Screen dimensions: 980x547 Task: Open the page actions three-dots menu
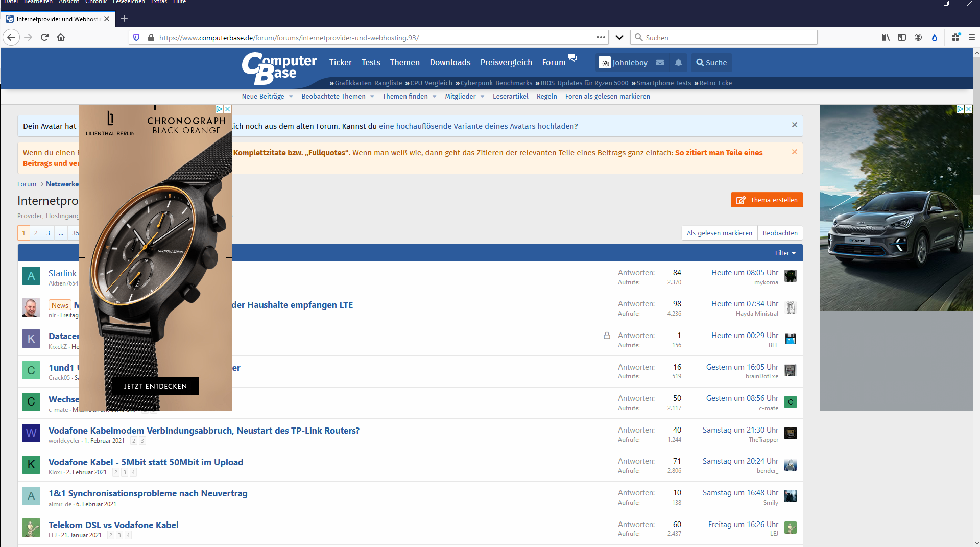coord(601,37)
